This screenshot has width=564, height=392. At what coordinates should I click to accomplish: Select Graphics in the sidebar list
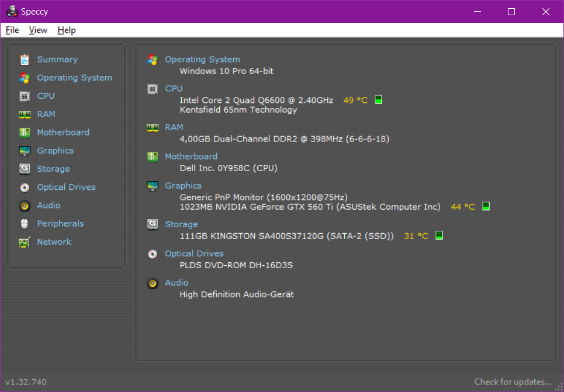(55, 151)
